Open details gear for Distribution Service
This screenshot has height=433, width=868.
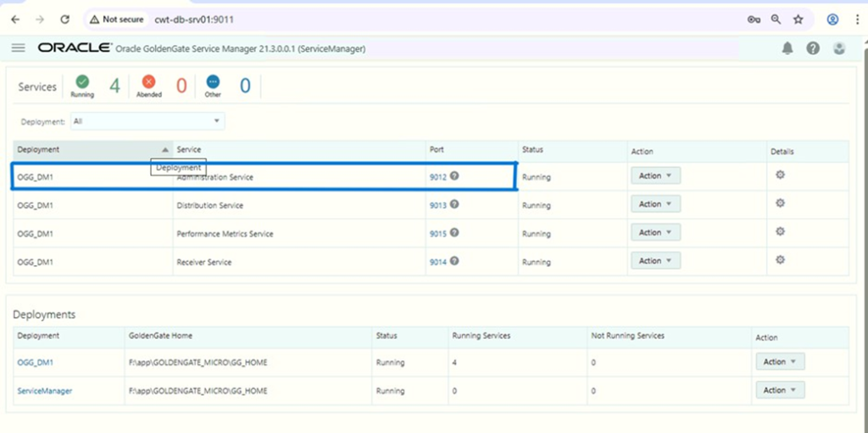[780, 203]
